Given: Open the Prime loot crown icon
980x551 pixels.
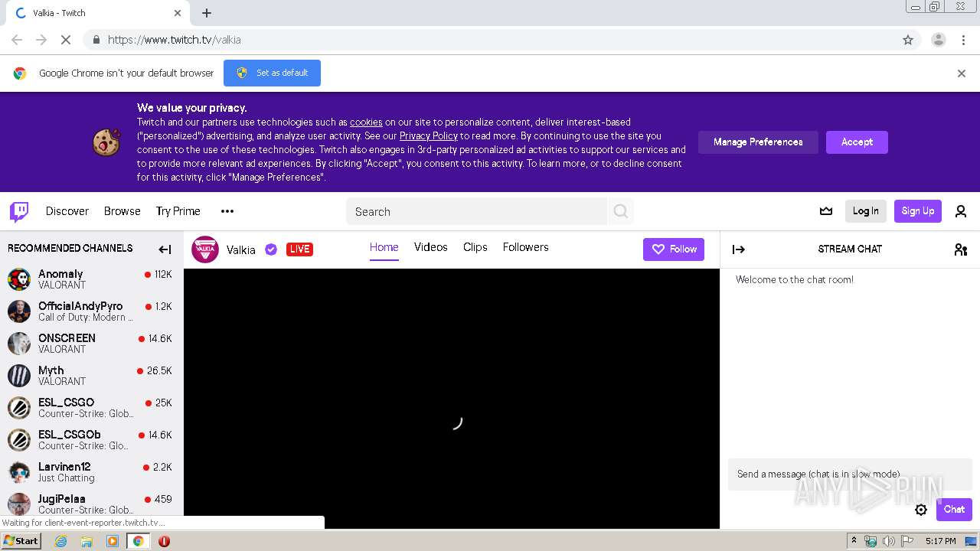Looking at the screenshot, I should (826, 211).
